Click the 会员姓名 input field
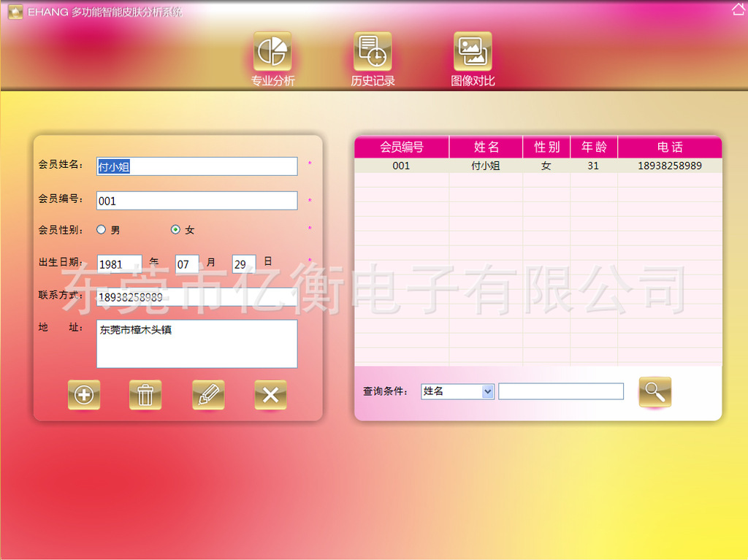 [x=196, y=166]
